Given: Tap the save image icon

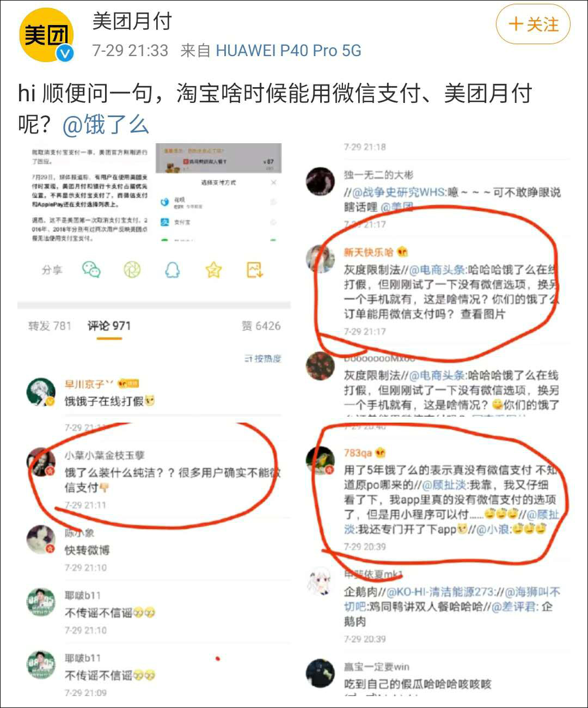Looking at the screenshot, I should click(x=255, y=270).
